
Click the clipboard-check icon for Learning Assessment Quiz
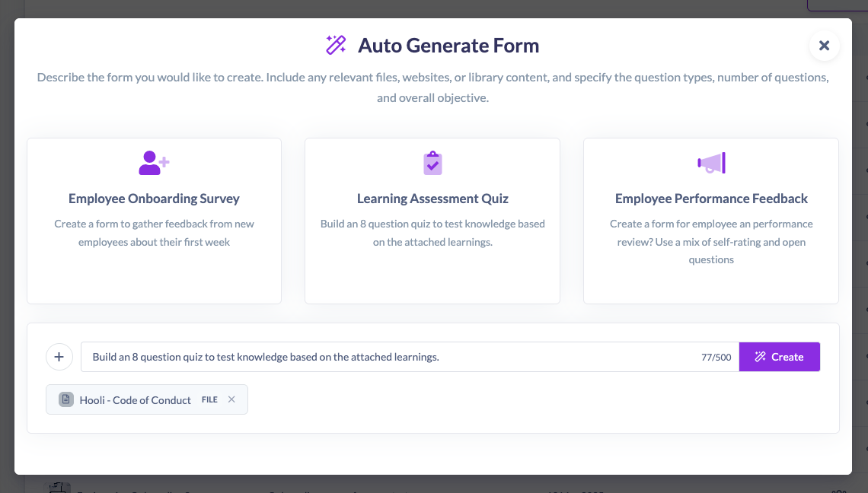432,163
